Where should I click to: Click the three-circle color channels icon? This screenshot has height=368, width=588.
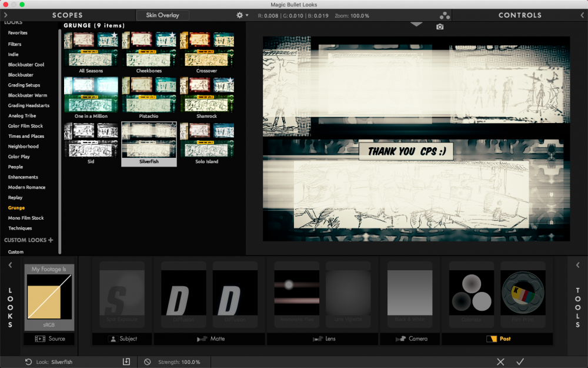(x=445, y=15)
